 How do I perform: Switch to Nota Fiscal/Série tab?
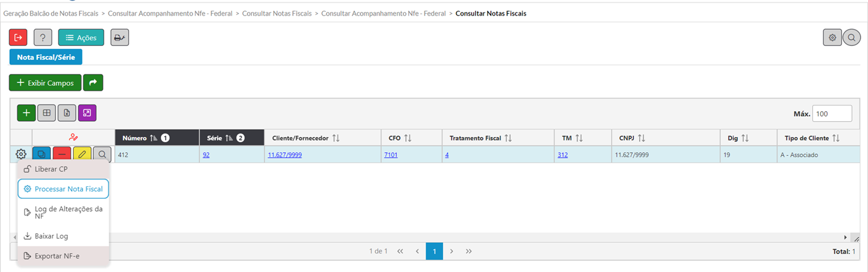point(46,57)
